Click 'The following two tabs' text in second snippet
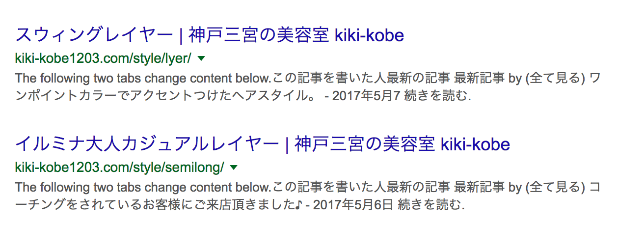This screenshot has height=225, width=644. [70, 187]
